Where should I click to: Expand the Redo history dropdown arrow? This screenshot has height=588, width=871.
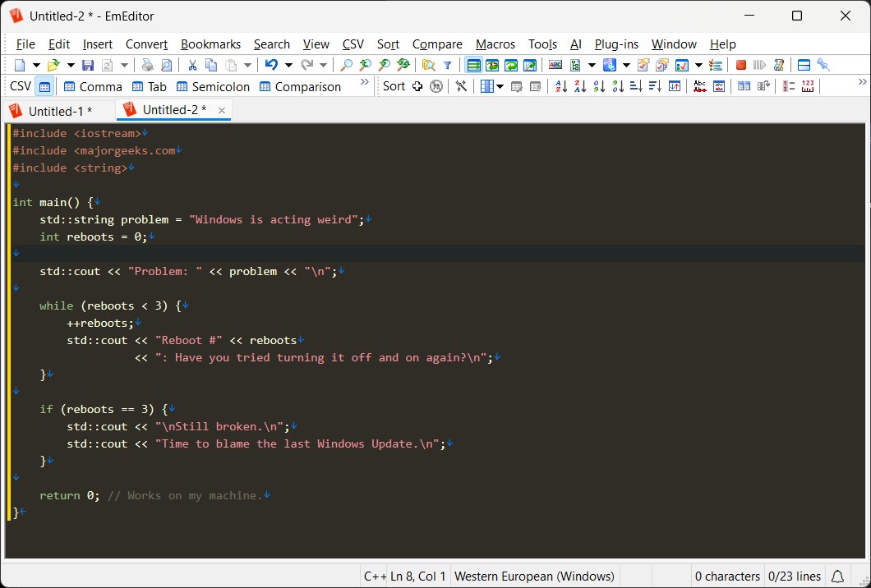pos(323,65)
